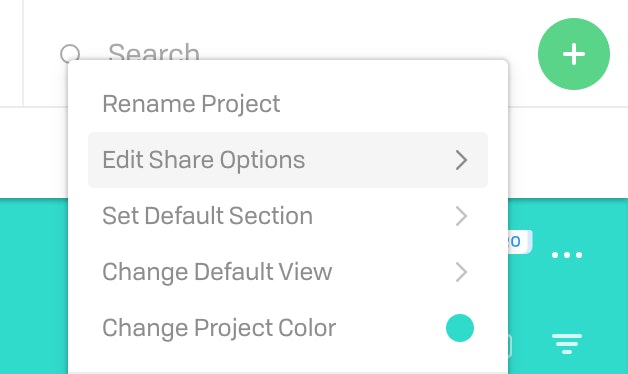Click the blue badge beside the three dots

[520, 241]
